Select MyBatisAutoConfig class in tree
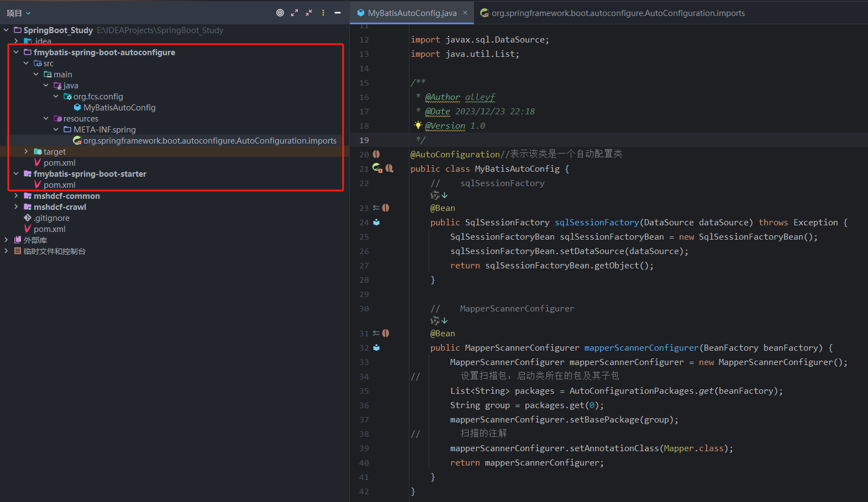Screen dimensions: 868x502 coord(119,108)
